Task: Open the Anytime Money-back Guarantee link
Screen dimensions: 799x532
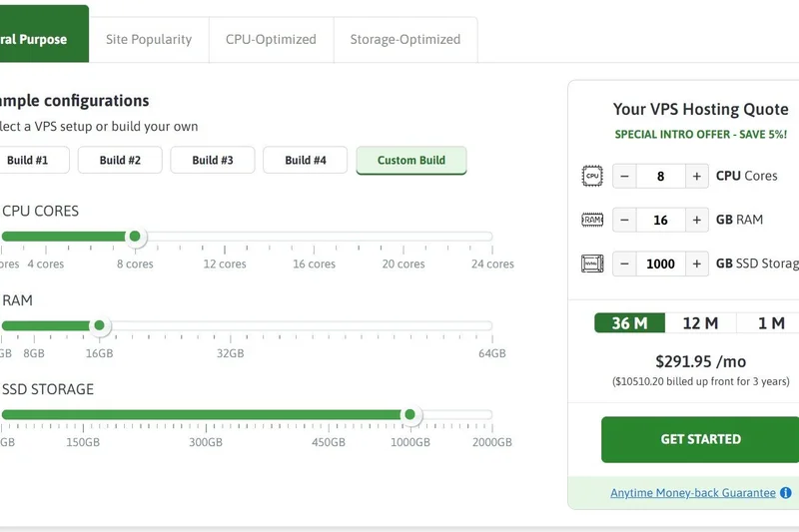Action: [693, 493]
